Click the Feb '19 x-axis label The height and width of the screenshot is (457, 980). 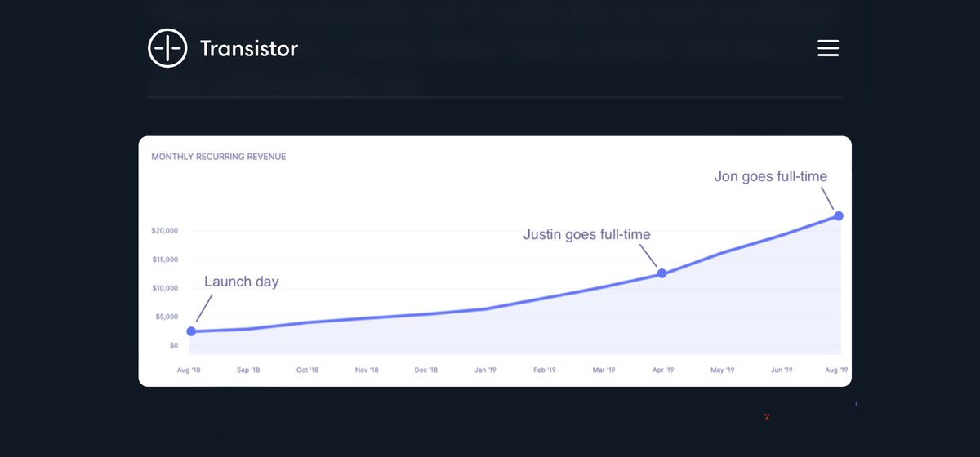(x=545, y=370)
